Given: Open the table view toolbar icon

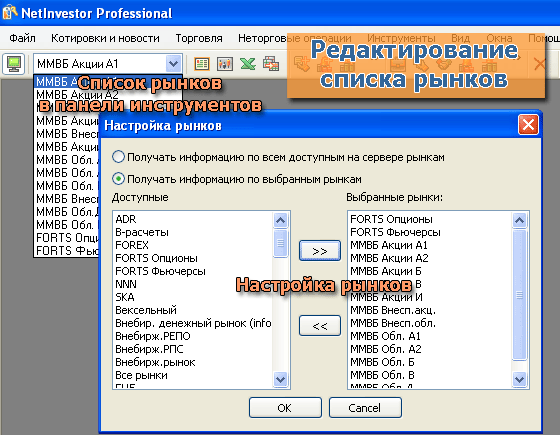Looking at the screenshot, I should 202,64.
